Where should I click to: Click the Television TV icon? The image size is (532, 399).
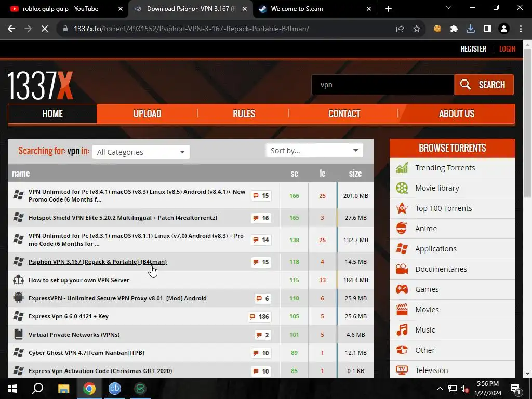pyautogui.click(x=402, y=370)
